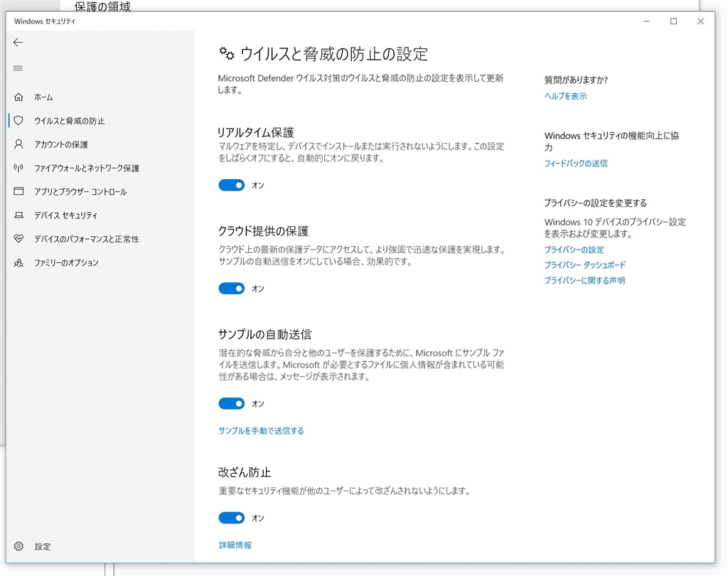Toggle 改ざん防止 switch
This screenshot has width=728, height=576.
[232, 518]
